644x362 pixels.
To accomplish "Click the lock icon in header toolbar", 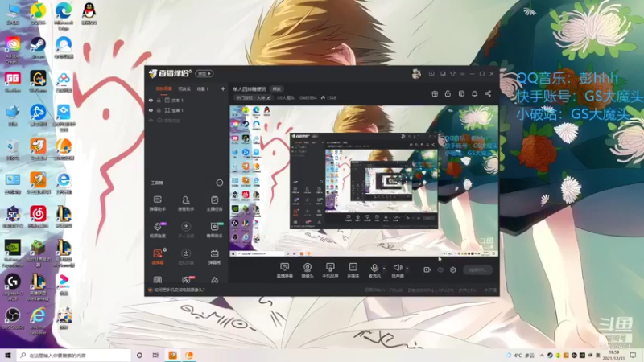I will click(x=448, y=93).
